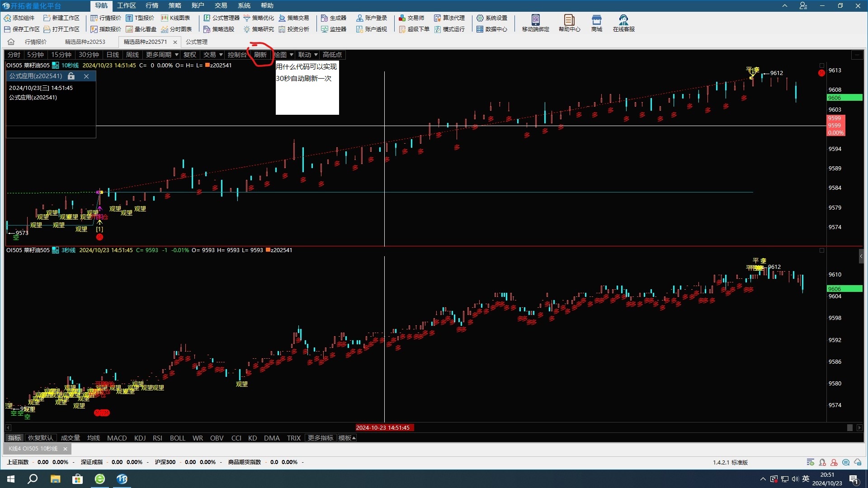Open 移动端绑定 mobile binding icon

pyautogui.click(x=536, y=20)
